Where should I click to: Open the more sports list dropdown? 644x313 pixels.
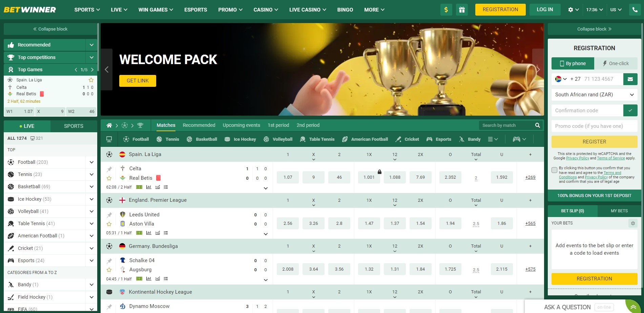[493, 139]
